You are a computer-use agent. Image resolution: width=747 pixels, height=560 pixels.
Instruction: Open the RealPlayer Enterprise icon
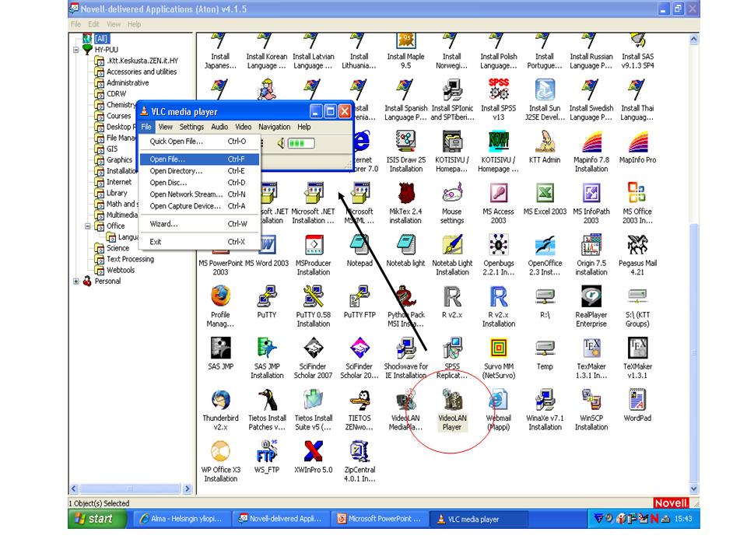591,296
